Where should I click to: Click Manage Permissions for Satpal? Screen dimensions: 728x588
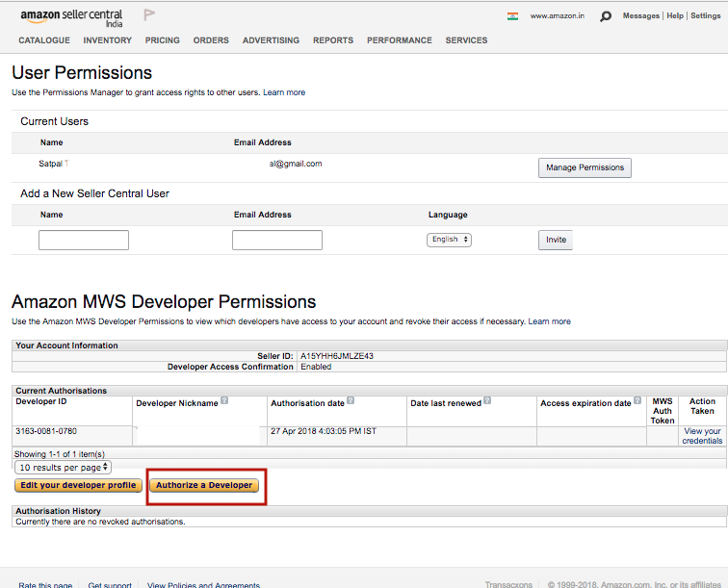coord(585,167)
